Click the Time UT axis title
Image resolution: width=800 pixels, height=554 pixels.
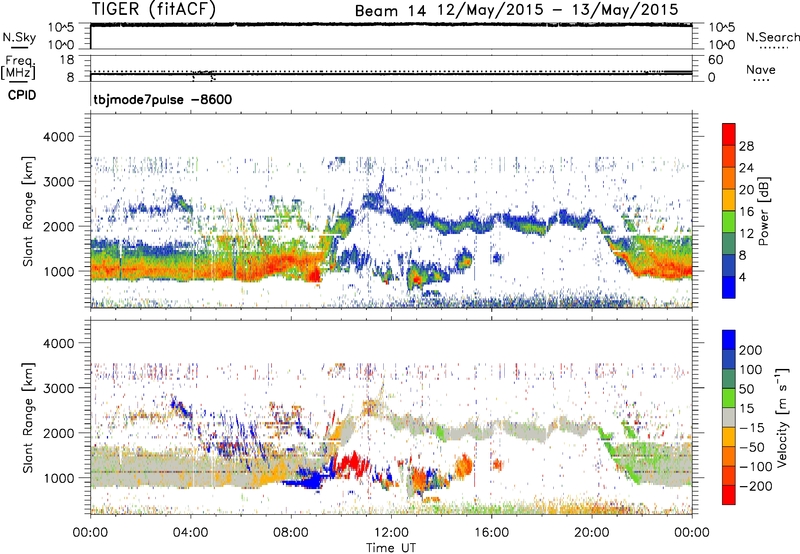391,547
